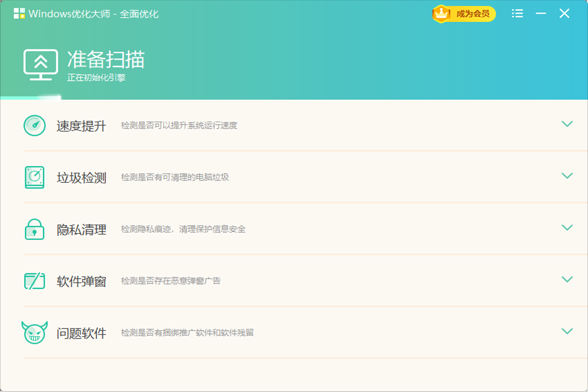Screen dimensions: 588x392
Task: Expand the 软件弹窗 section chevron
Action: point(567,279)
